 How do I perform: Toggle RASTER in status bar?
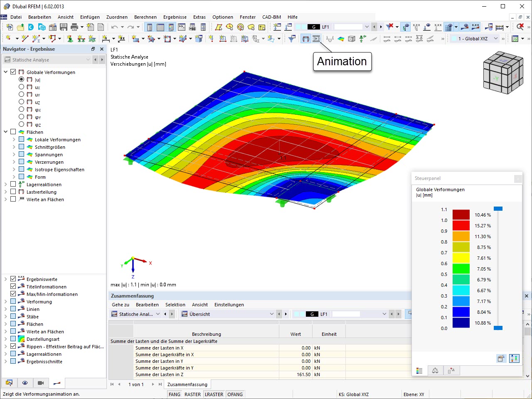coord(192,394)
